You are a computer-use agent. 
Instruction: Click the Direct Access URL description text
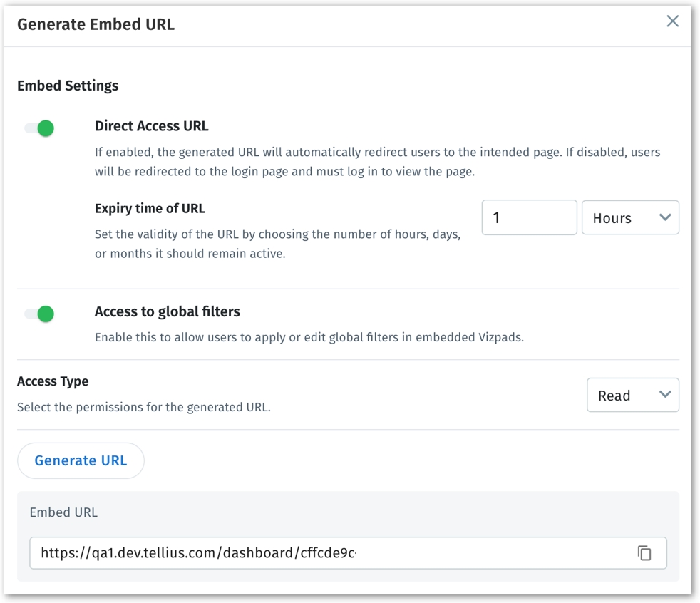coord(377,162)
